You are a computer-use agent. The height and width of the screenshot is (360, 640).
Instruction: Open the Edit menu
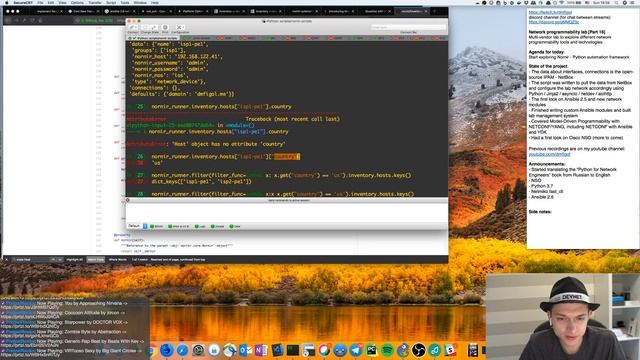coord(51,2)
